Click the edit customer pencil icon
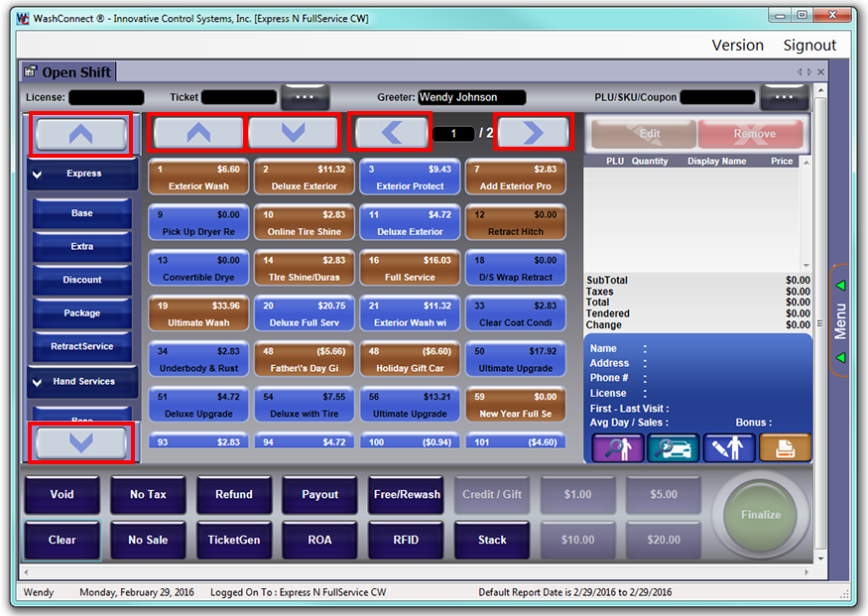This screenshot has width=868, height=616. [729, 448]
